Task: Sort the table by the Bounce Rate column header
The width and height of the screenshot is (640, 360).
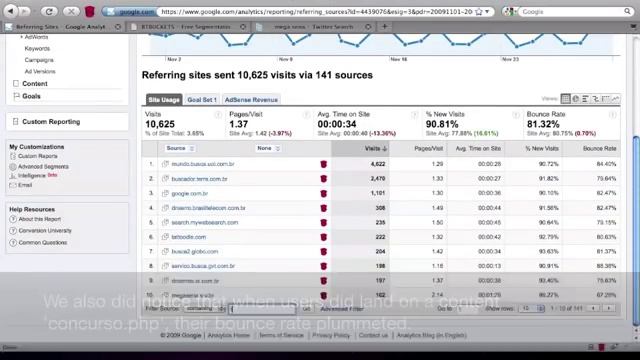Action: 599,149
